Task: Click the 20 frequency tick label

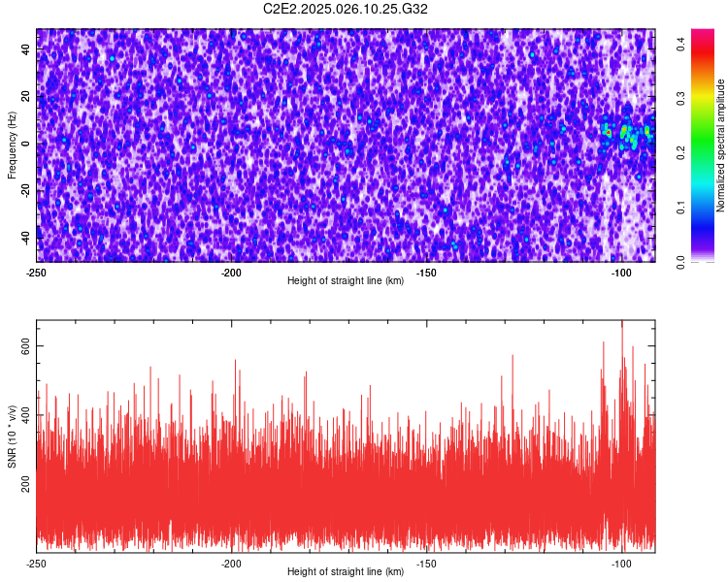Action: [x=25, y=97]
